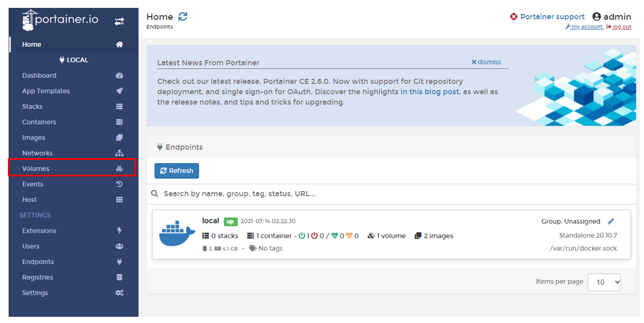Click the Containers server icon in sidebar
The width and height of the screenshot is (644, 323).
pyautogui.click(x=119, y=122)
